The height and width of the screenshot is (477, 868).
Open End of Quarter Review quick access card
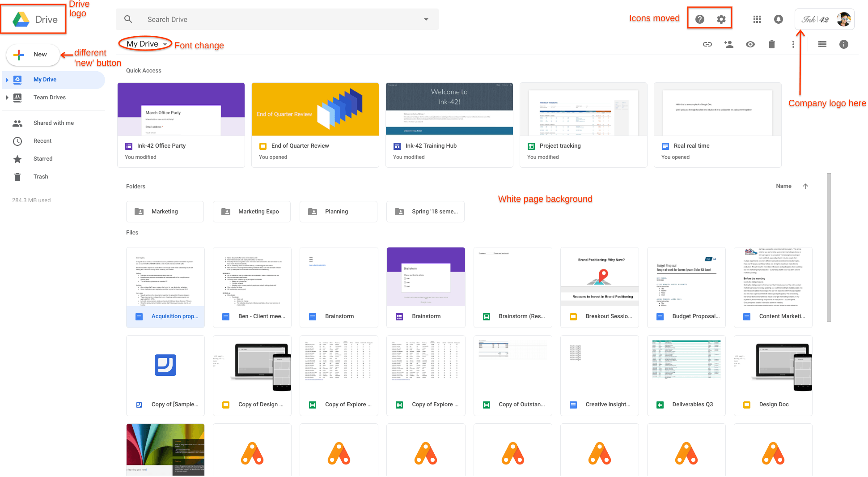coord(315,125)
